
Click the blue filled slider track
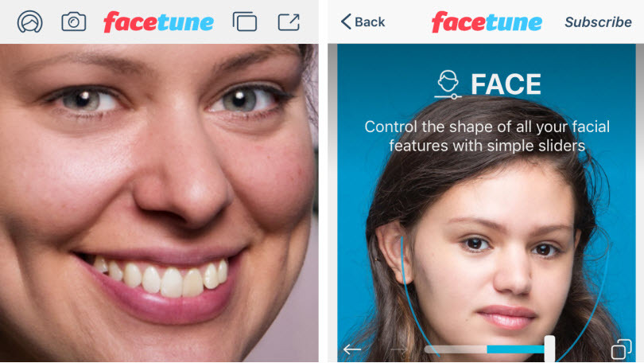pos(515,349)
